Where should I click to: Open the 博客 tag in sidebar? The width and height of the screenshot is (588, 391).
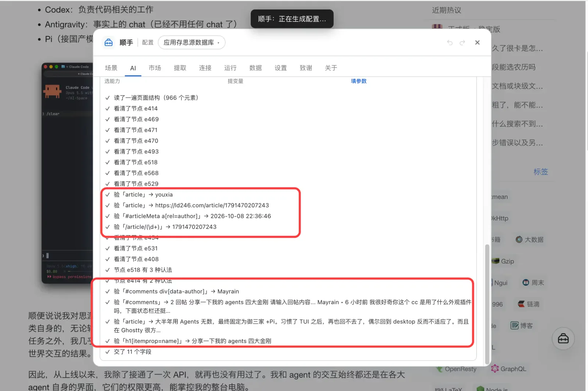[x=522, y=326]
